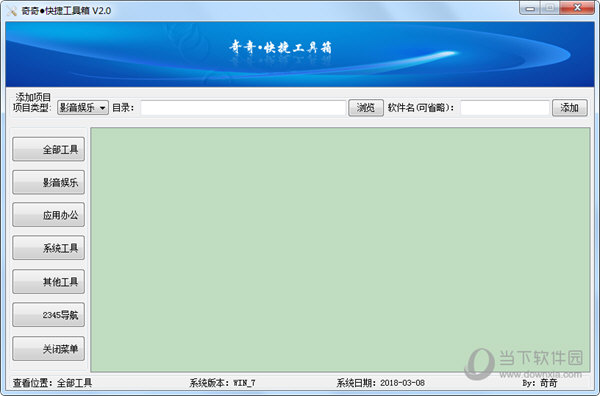Select the 全部工具 category button
The height and width of the screenshot is (396, 600).
click(49, 149)
